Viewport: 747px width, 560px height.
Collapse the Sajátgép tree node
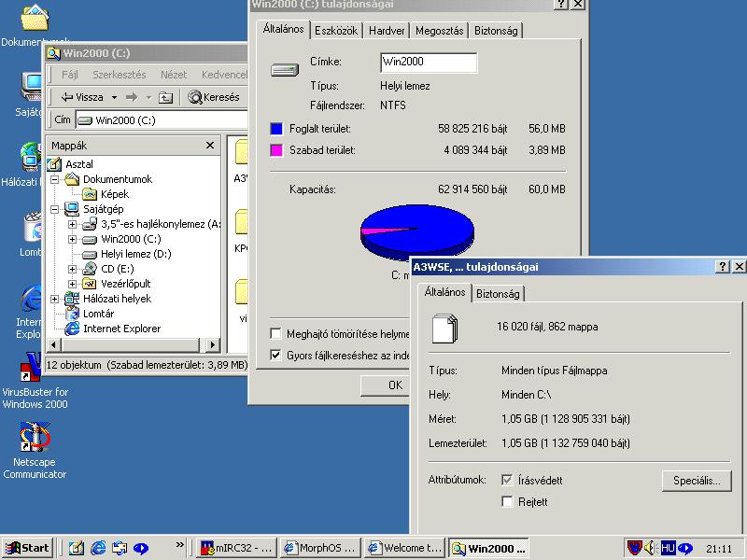[x=57, y=209]
